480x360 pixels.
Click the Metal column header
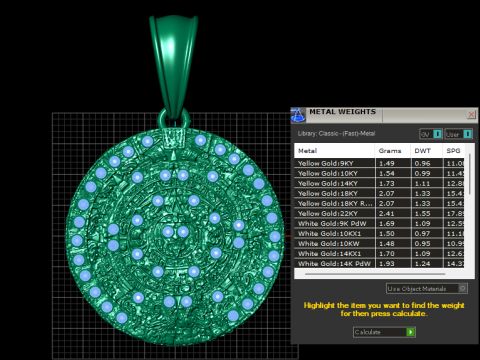click(x=334, y=151)
